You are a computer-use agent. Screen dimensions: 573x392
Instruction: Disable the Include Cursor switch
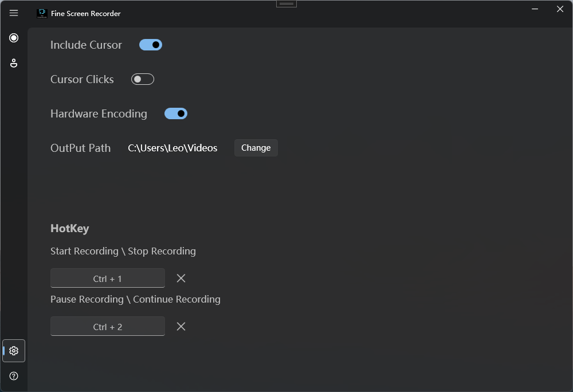tap(151, 45)
